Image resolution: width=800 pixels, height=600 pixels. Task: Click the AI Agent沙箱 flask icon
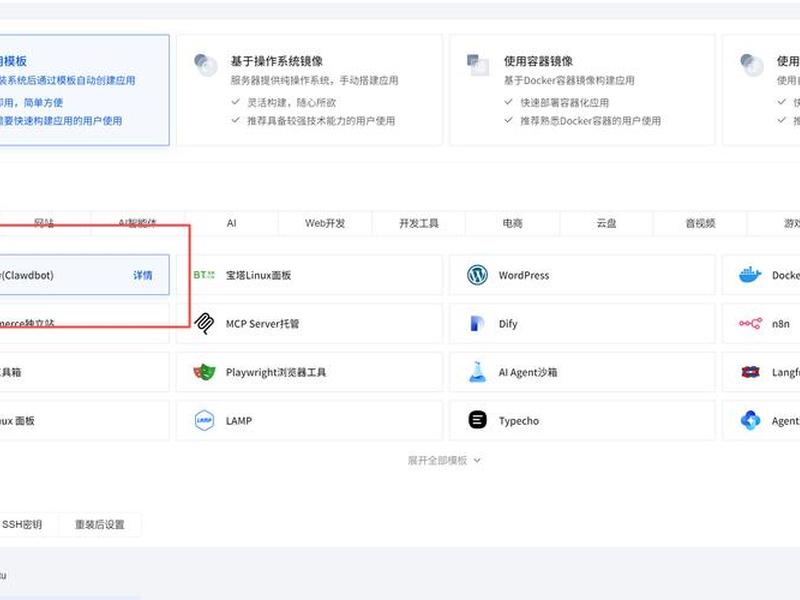477,372
